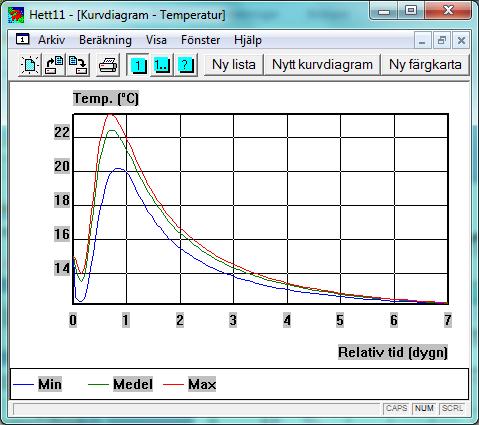Select the cyan '1' single-value icon
The image size is (479, 425).
pos(138,65)
